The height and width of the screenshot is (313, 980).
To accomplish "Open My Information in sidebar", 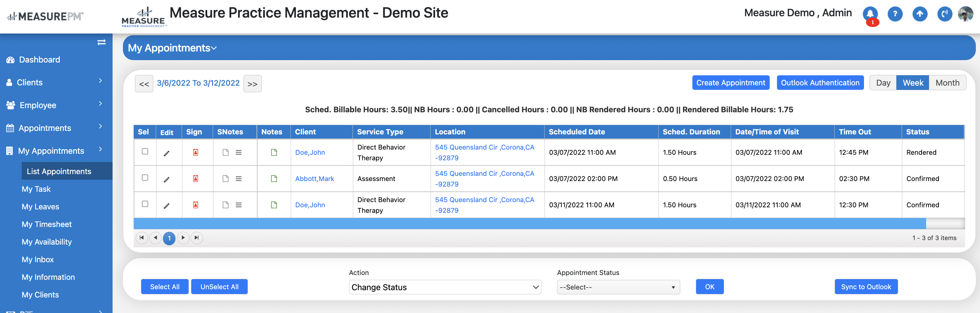I will point(48,277).
